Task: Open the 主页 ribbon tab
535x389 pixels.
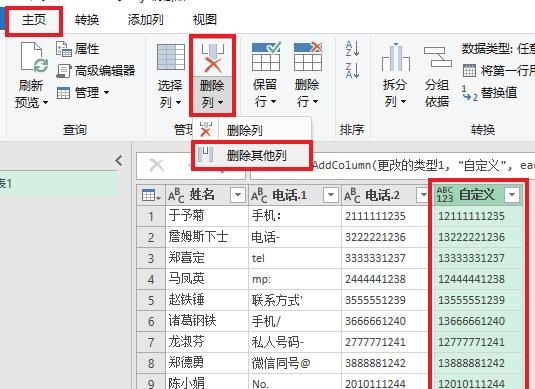Action: 33,20
